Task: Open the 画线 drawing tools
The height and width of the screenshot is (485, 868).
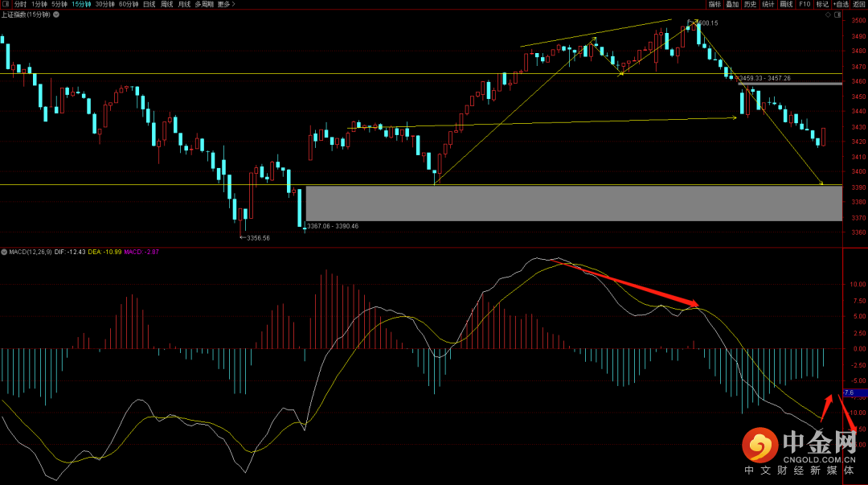Action: coord(786,4)
